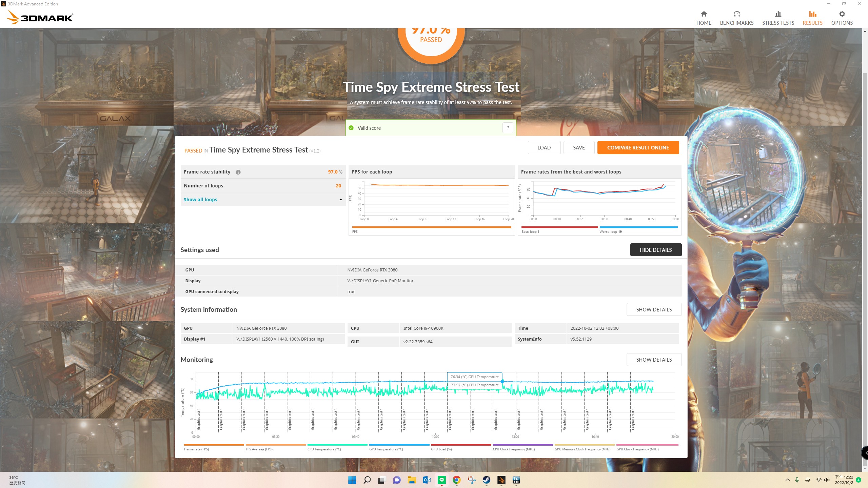Screen dimensions: 868x488
Task: Open the taskbar clock and date
Action: point(844,480)
